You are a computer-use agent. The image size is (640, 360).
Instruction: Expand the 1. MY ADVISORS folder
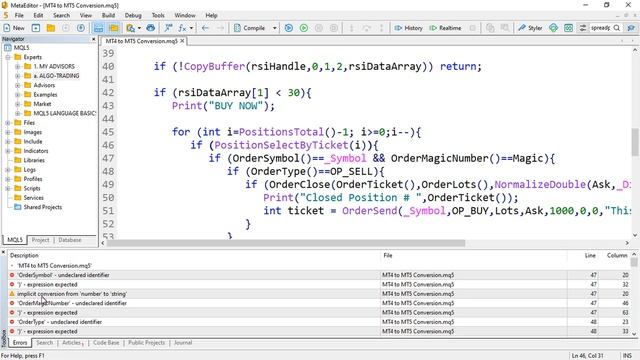point(18,67)
